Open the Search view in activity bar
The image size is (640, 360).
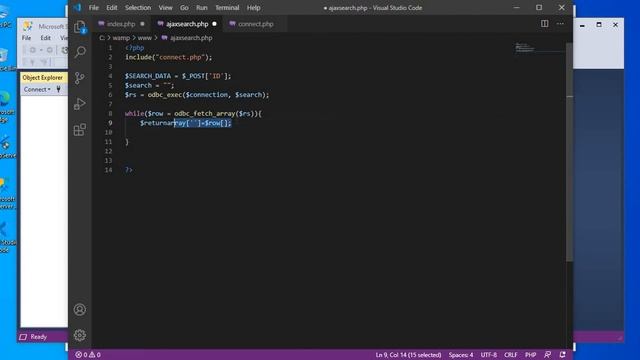[80, 52]
